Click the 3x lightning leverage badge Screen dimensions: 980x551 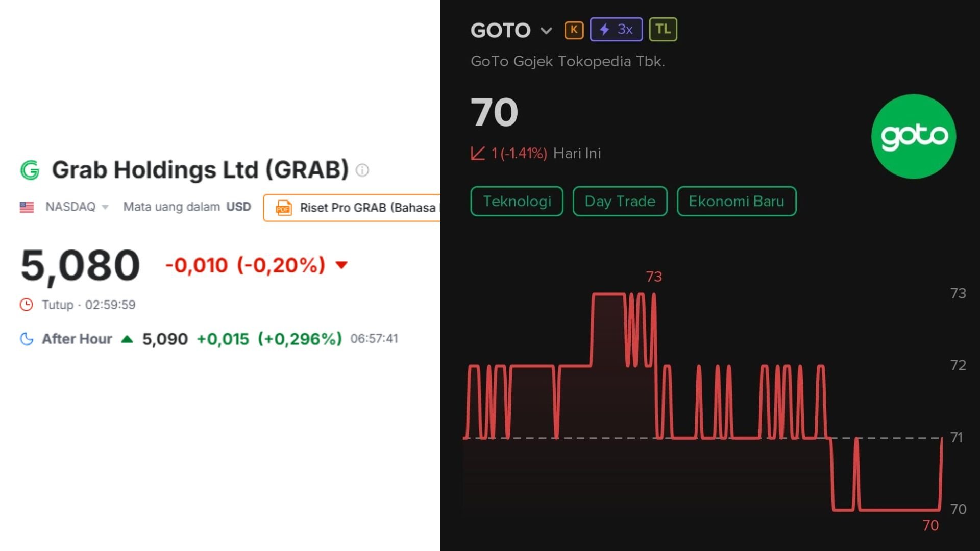(616, 29)
